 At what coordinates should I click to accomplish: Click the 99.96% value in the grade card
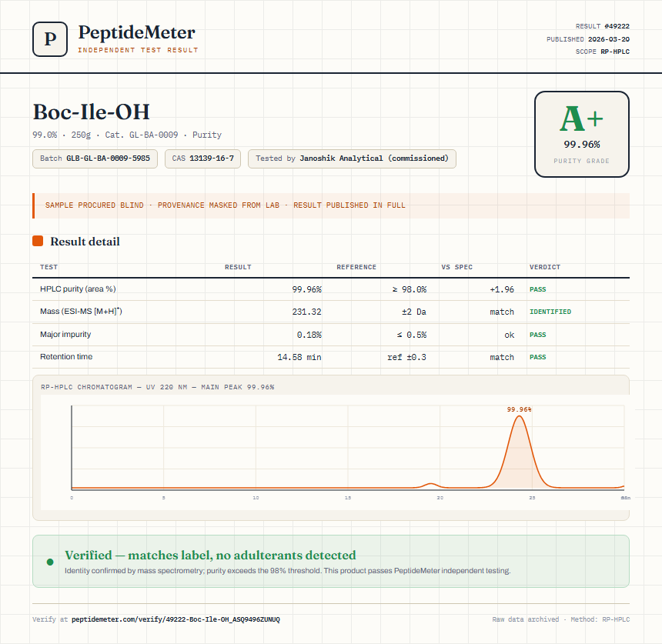(x=582, y=145)
